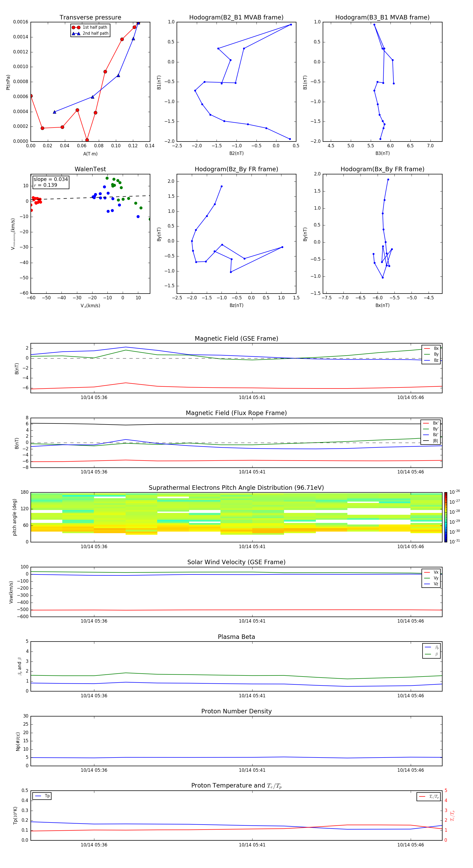Click the Suprathermal Electrons Pitch Angle Distribution title

point(236,488)
